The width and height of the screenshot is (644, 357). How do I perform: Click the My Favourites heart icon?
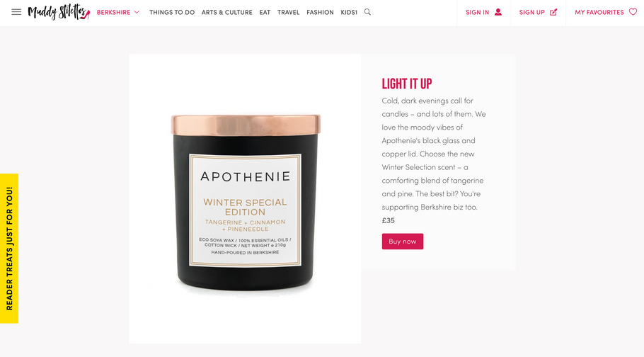click(633, 12)
